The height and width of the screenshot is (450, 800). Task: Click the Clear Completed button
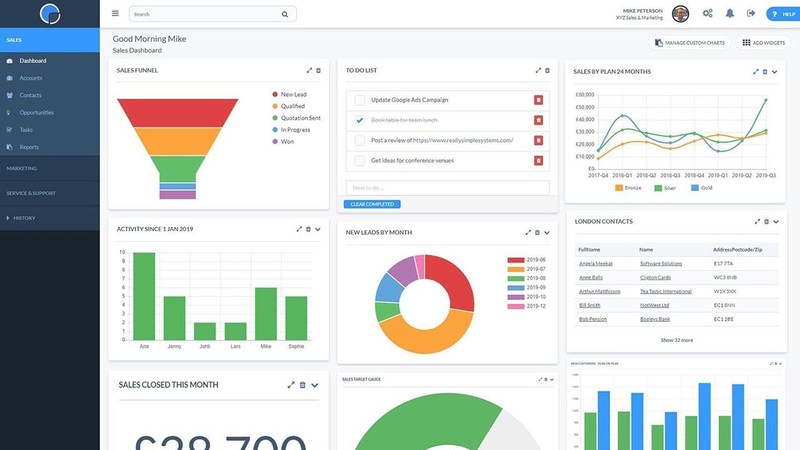tap(372, 204)
